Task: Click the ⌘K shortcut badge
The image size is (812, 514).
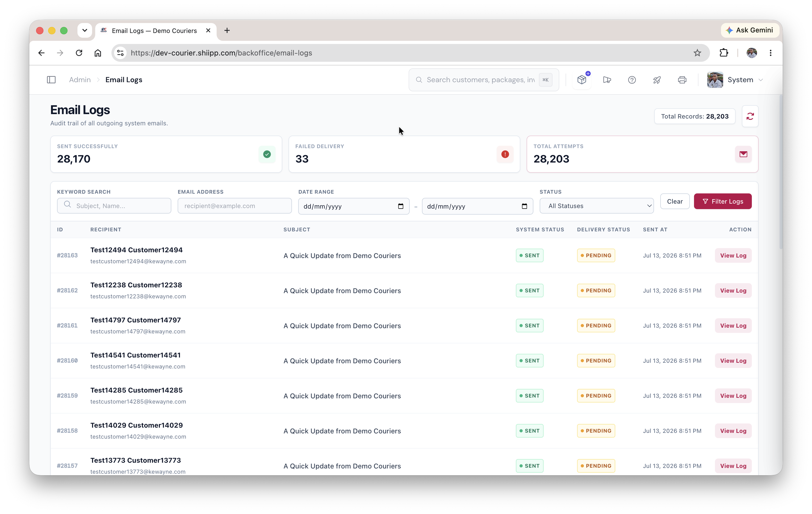Action: [x=545, y=80]
